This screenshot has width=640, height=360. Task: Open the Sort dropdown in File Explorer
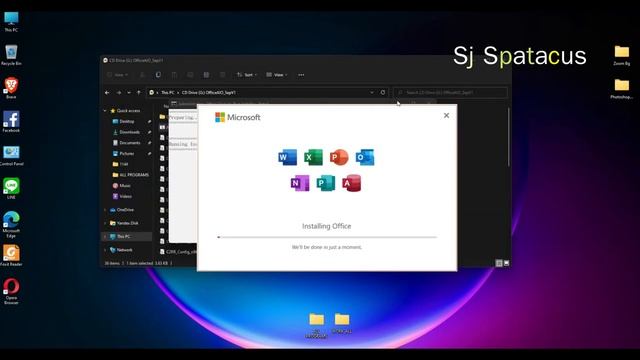[x=247, y=75]
